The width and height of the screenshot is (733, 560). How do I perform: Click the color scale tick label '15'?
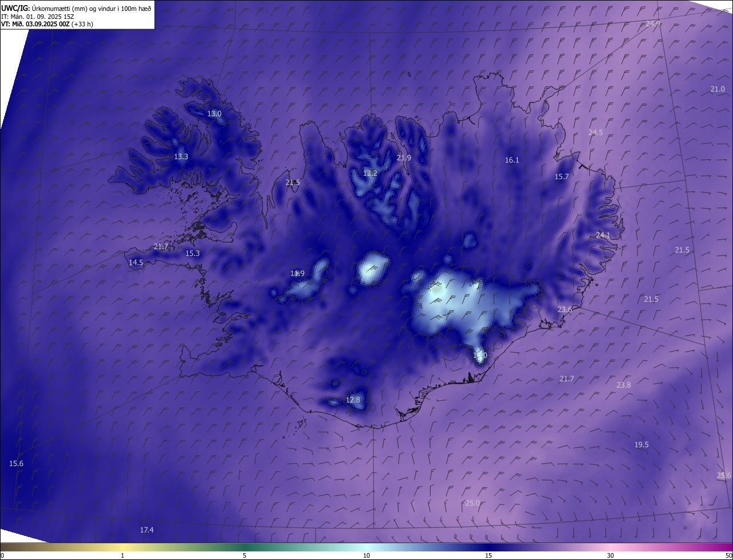[488, 555]
